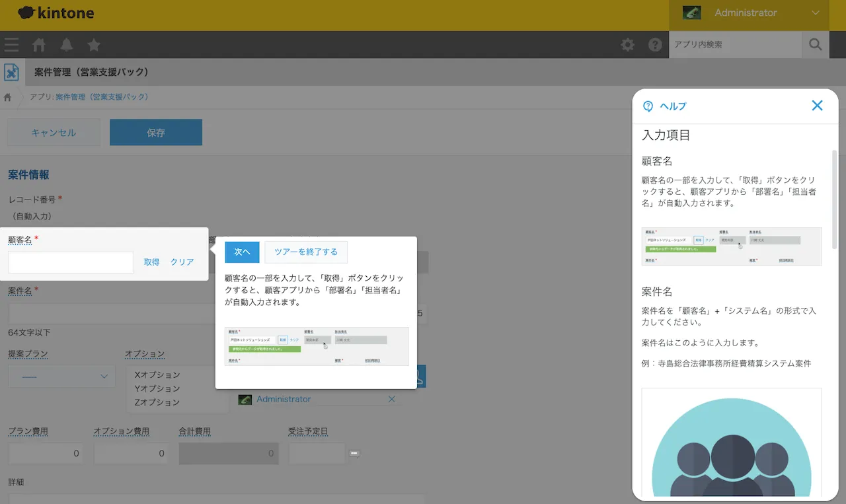
Task: Click the people illustration in help panel
Action: 732,443
